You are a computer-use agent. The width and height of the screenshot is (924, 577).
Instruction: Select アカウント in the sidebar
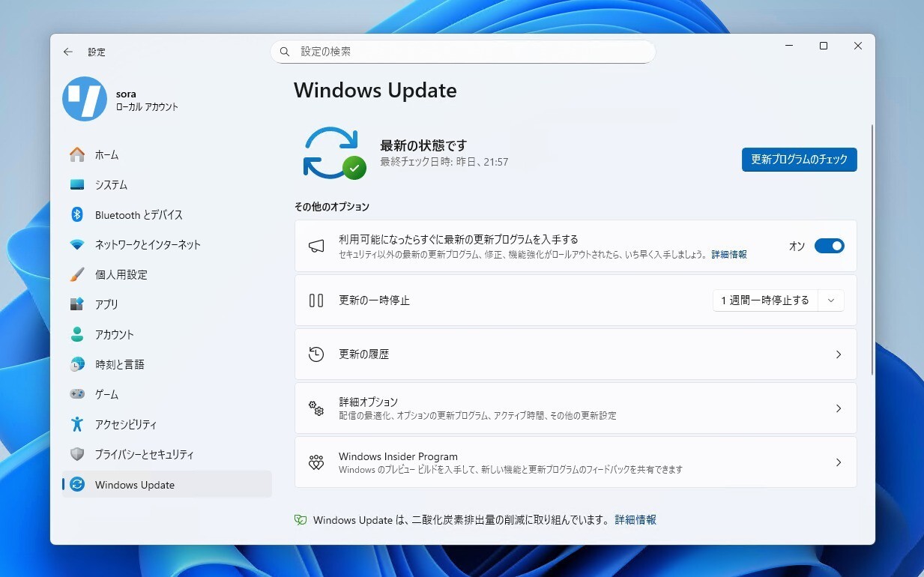[x=167, y=334]
